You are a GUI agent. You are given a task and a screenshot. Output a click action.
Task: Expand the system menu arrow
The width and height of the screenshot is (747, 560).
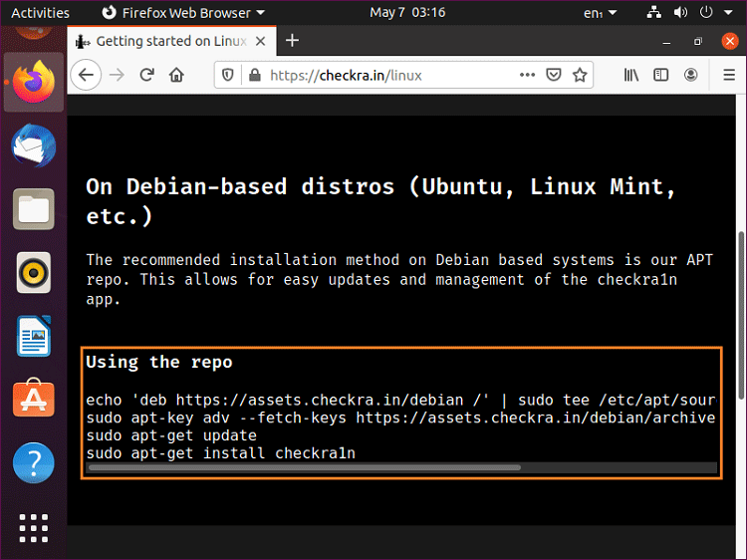[x=728, y=13]
